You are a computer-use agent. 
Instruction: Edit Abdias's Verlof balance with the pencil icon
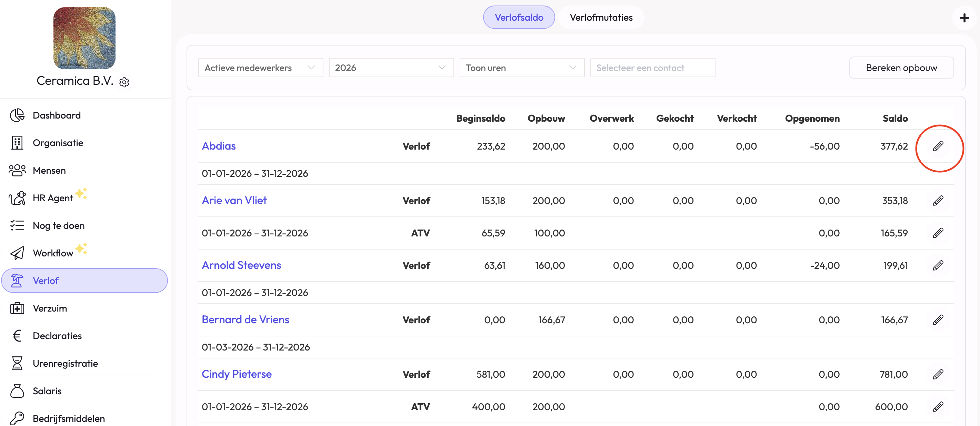click(x=938, y=146)
